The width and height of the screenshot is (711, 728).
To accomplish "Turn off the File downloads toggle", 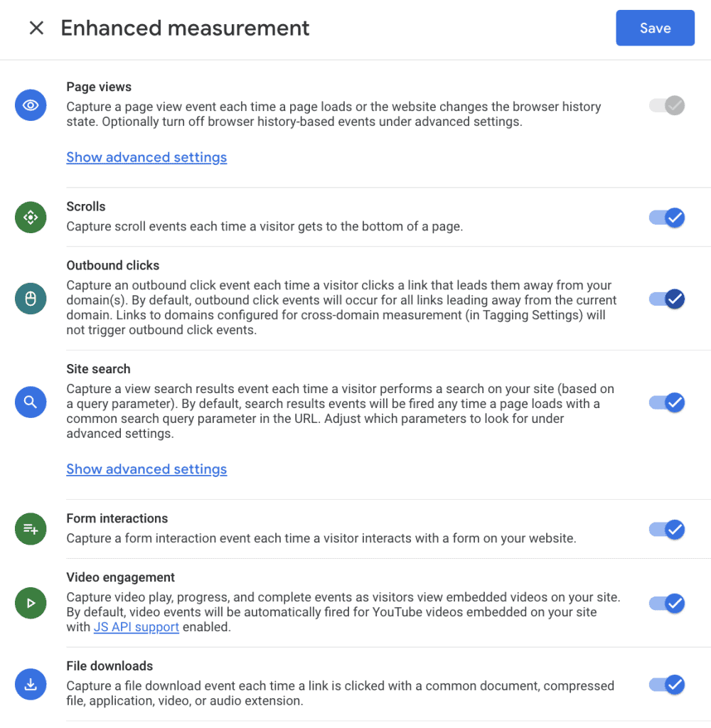I will click(x=667, y=684).
